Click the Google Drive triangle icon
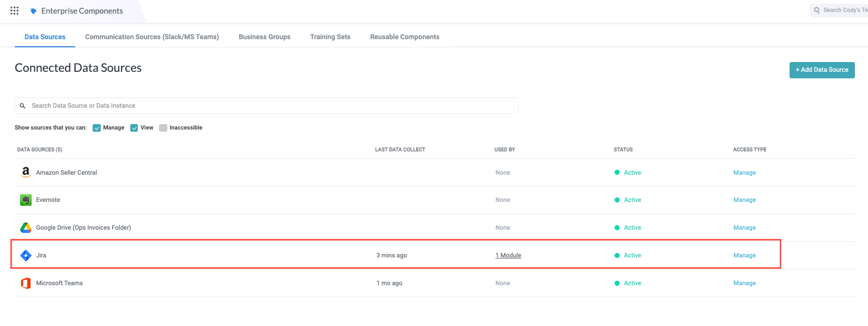Screen dimensions: 868x326 [26, 227]
